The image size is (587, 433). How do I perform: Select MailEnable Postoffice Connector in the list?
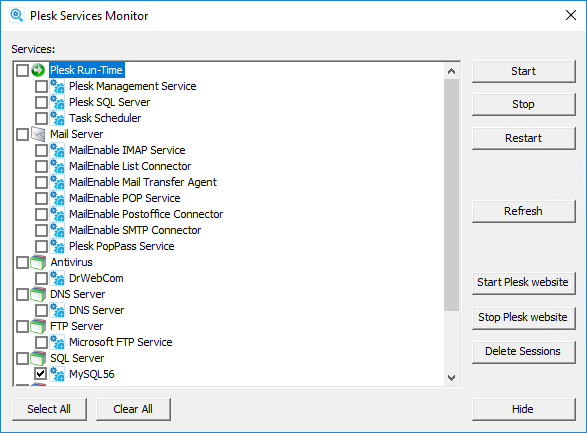[146, 214]
